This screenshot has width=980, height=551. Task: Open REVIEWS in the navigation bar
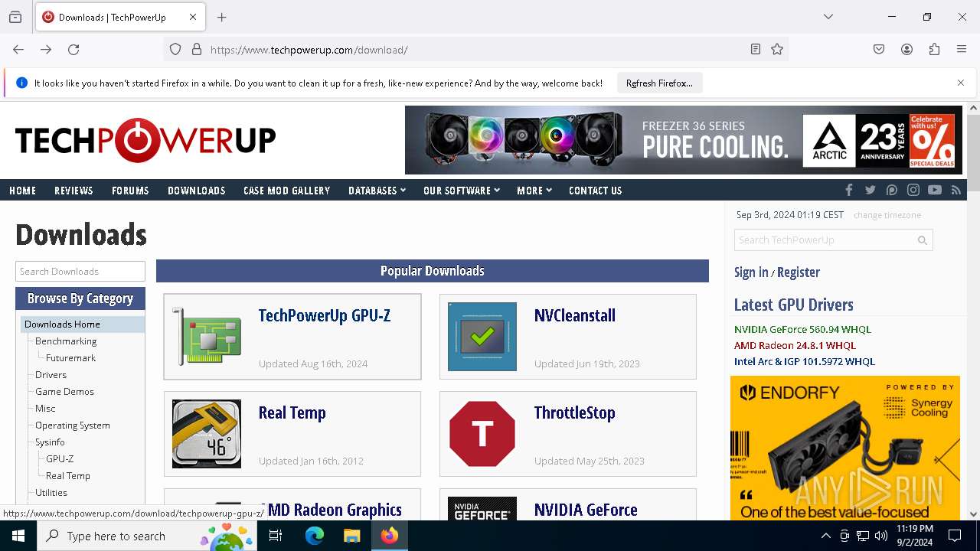73,191
